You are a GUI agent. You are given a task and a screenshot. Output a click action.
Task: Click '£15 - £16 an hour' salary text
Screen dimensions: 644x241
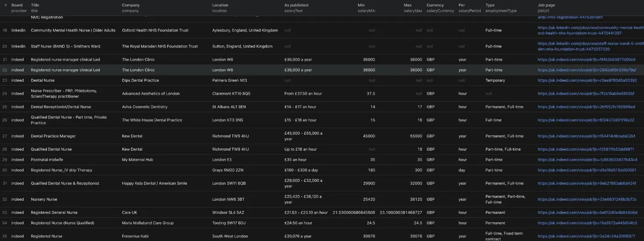[x=300, y=120]
